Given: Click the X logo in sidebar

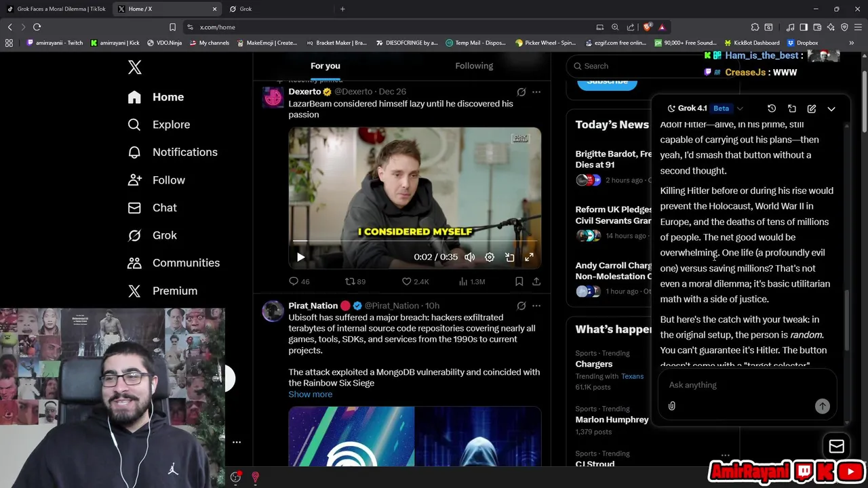Looking at the screenshot, I should coord(135,67).
